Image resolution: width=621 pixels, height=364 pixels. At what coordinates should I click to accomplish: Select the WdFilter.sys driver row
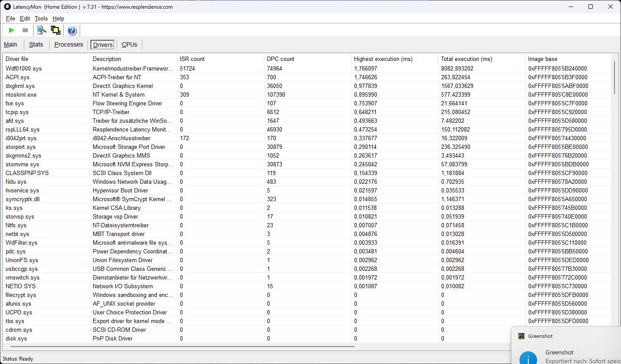pyautogui.click(x=307, y=243)
